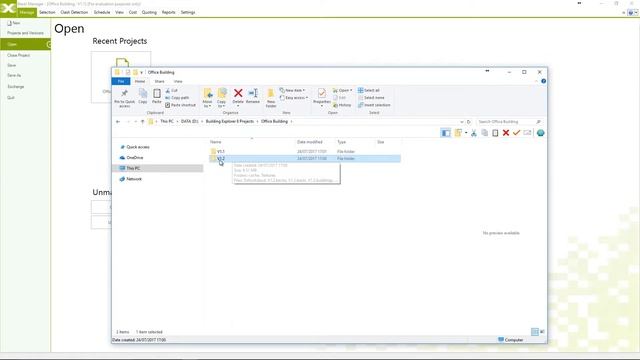Open Cost tab in Nexus Manager
Image resolution: width=640 pixels, height=360 pixels.
point(133,13)
